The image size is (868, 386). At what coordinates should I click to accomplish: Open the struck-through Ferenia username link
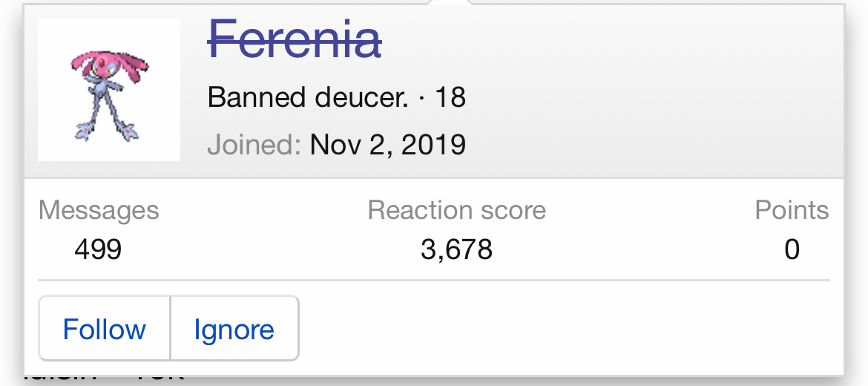click(x=295, y=39)
